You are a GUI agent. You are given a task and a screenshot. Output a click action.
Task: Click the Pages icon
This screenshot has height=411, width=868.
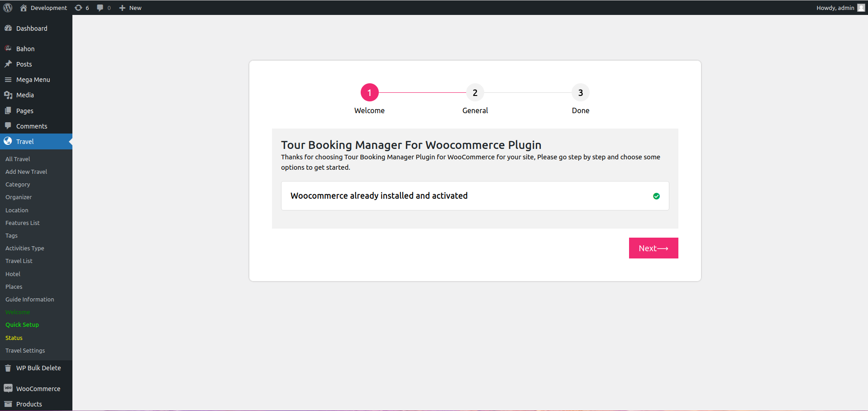coord(8,110)
